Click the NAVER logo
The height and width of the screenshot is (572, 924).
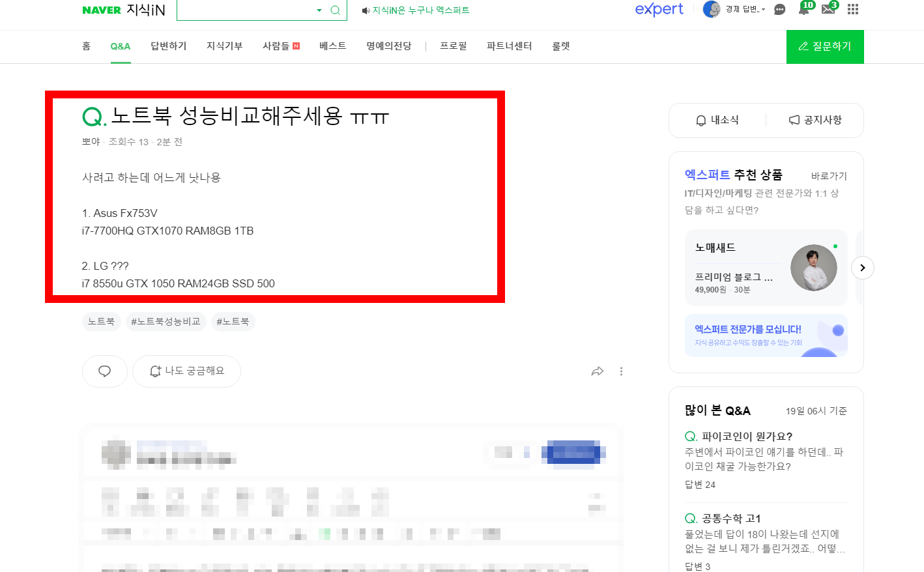[x=102, y=10]
